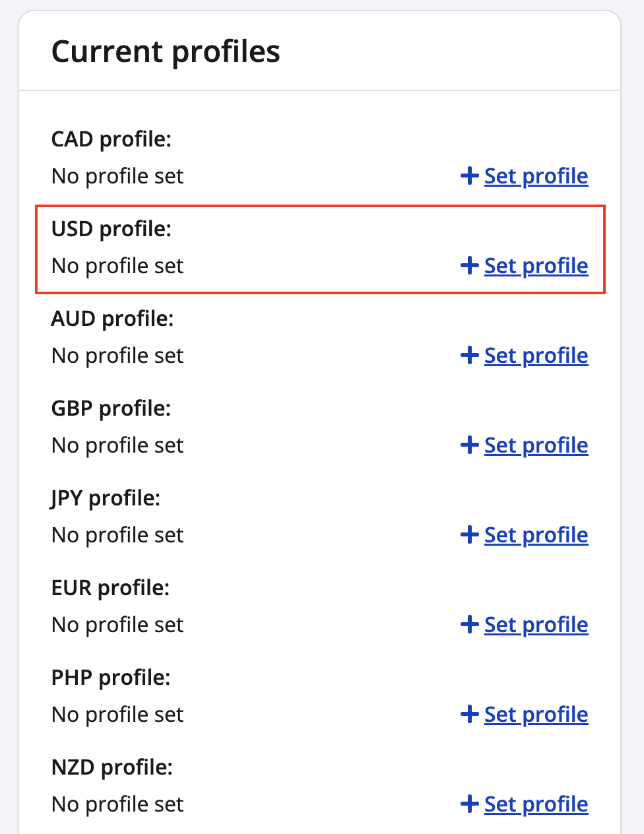Click No profile set text under EUR
Viewport: 644px width, 834px height.
117,625
